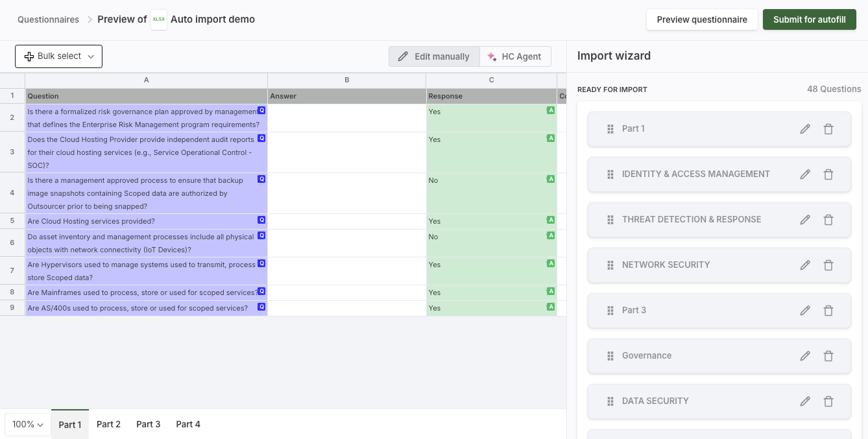The image size is (868, 439).
Task: Click the 'Response' header cell
Action: [491, 96]
